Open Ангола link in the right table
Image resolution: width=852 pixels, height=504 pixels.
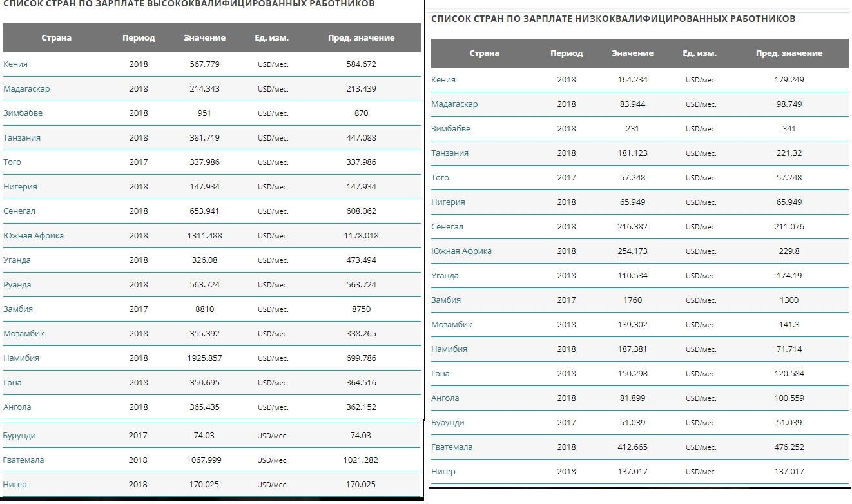(445, 398)
